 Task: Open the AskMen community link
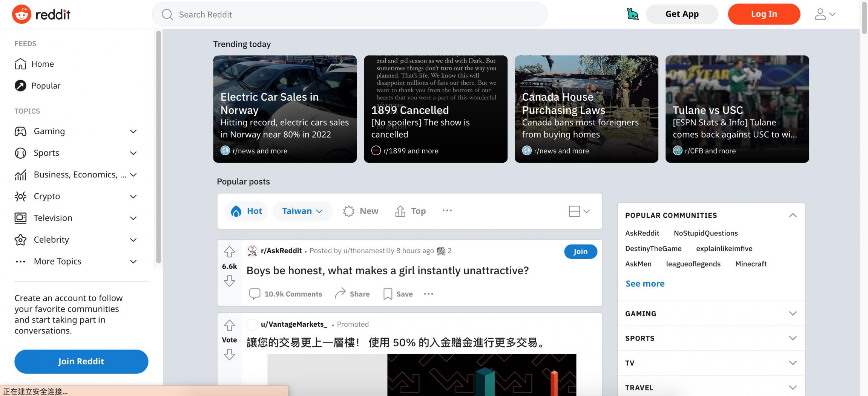(638, 264)
